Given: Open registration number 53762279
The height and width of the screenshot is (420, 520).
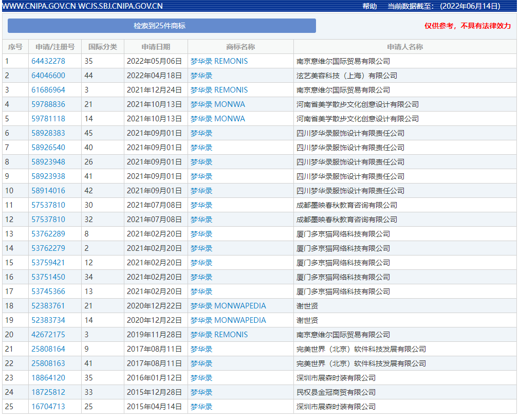Looking at the screenshot, I should [48, 248].
